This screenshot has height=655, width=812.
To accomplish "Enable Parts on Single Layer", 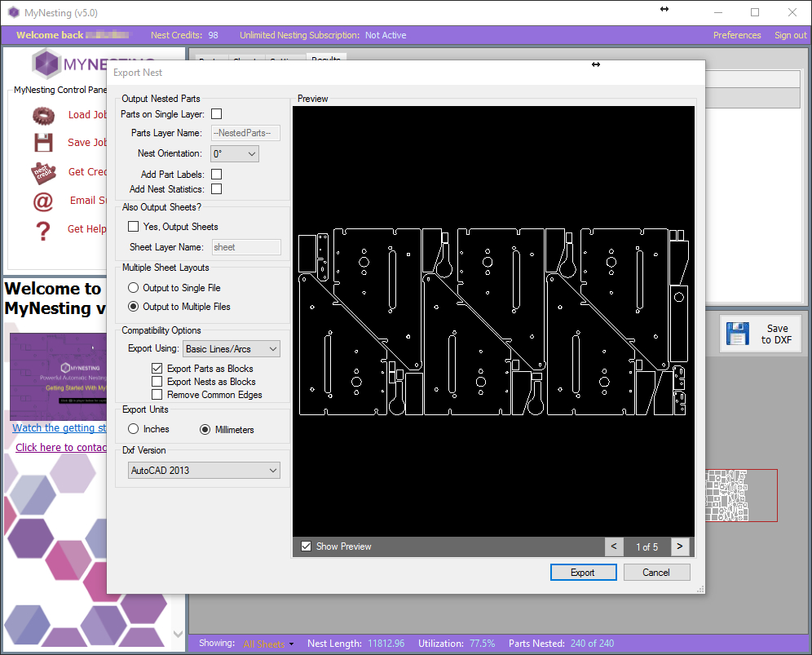I will pyautogui.click(x=216, y=114).
